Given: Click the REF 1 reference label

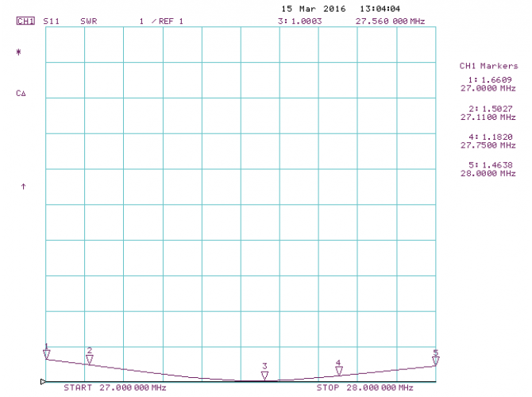Looking at the screenshot, I should (x=171, y=21).
